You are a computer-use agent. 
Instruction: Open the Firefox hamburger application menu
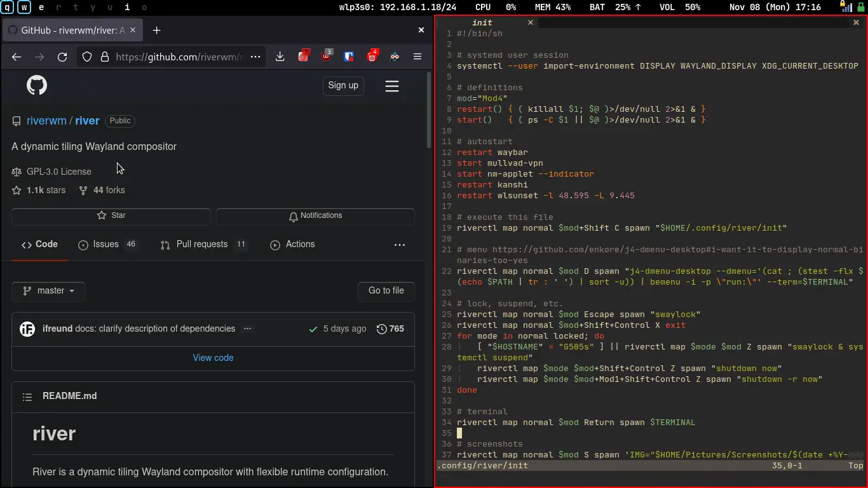417,57
